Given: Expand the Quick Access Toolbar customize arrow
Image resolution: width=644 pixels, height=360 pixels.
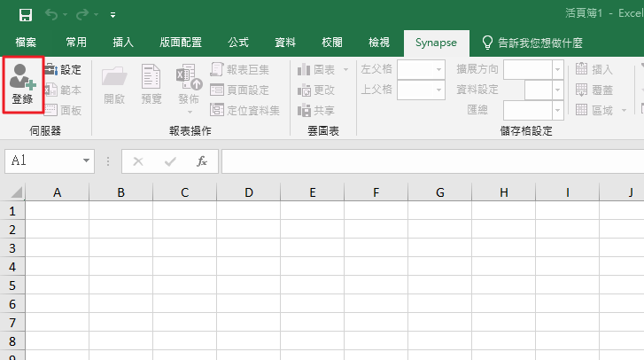Looking at the screenshot, I should click(113, 16).
